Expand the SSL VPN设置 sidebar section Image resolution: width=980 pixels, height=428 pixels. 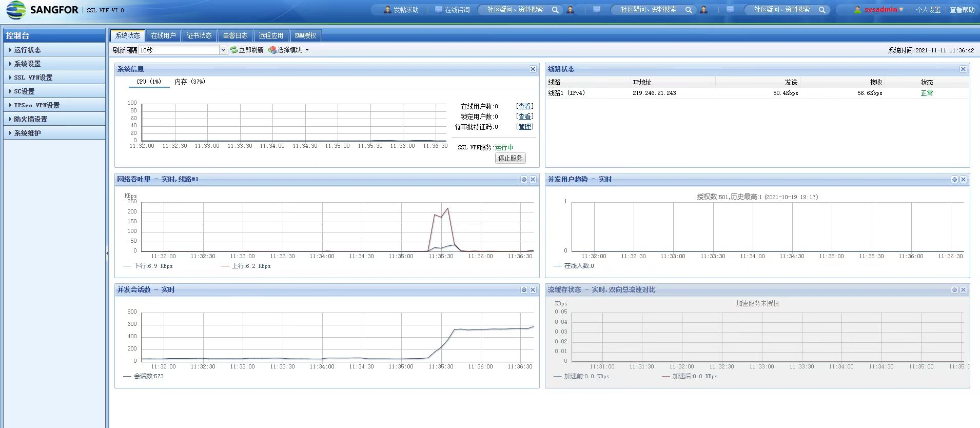pos(33,77)
